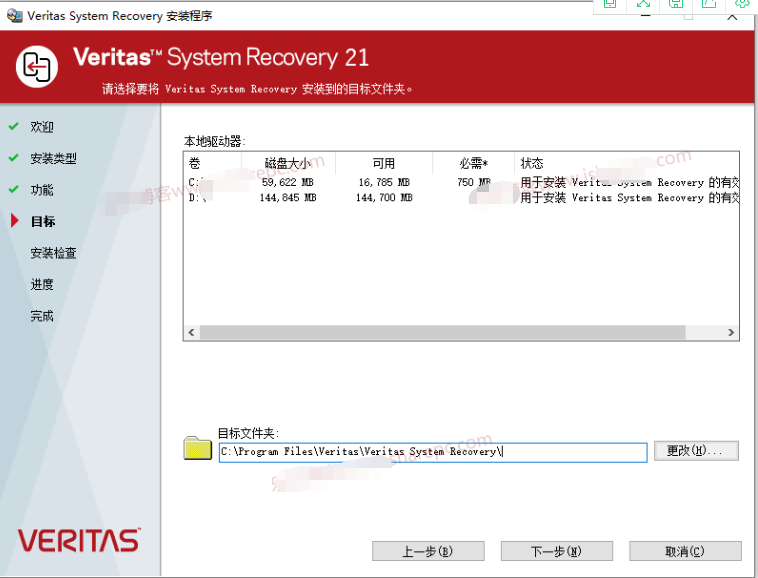
Task: Click the up chevron in the title bar
Action: pos(732,17)
